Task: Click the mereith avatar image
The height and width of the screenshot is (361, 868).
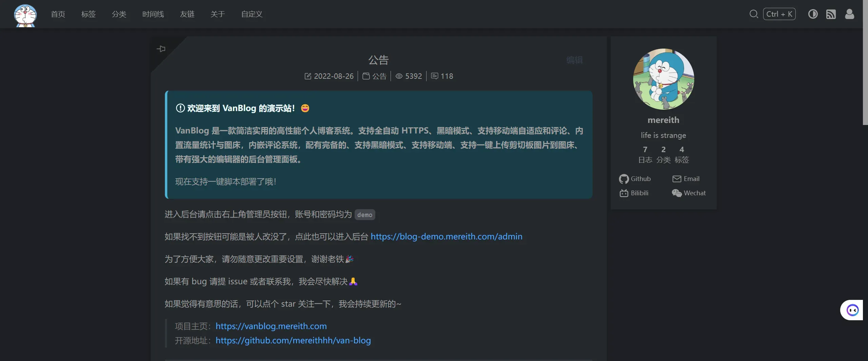Action: pyautogui.click(x=663, y=79)
